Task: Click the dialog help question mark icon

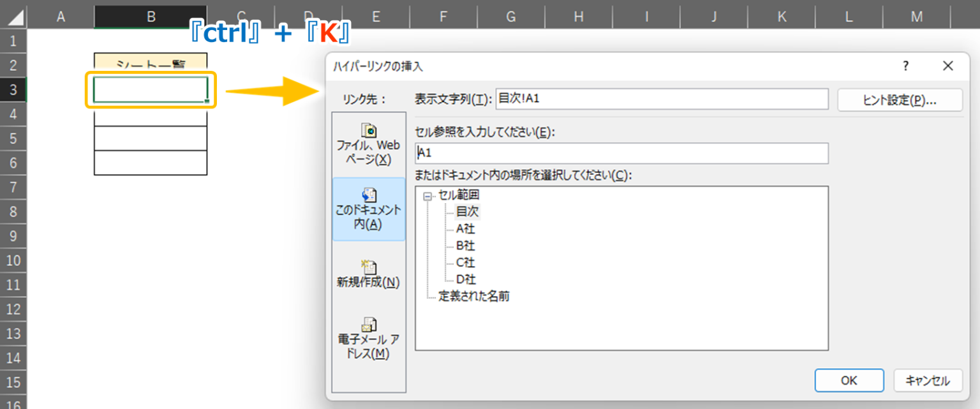Action: [x=905, y=66]
